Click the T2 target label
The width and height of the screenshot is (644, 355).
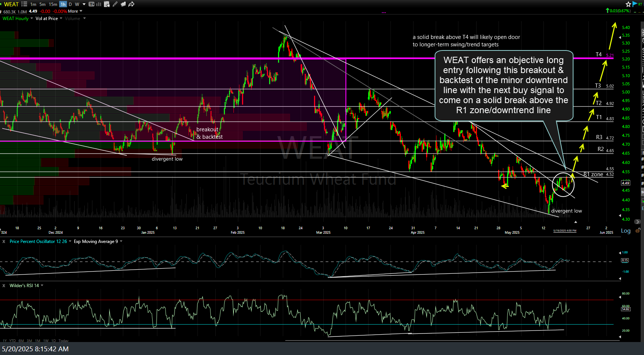(599, 103)
